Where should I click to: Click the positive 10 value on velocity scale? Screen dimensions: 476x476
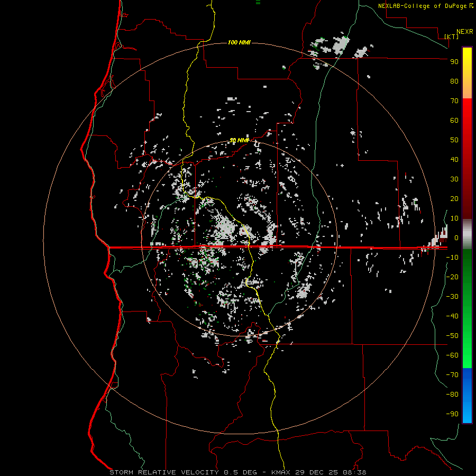454,218
